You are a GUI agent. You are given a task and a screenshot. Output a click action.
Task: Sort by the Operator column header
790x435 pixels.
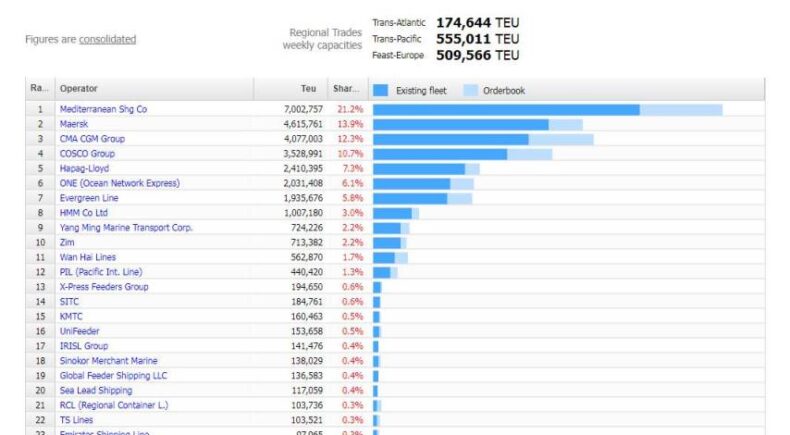[79, 89]
